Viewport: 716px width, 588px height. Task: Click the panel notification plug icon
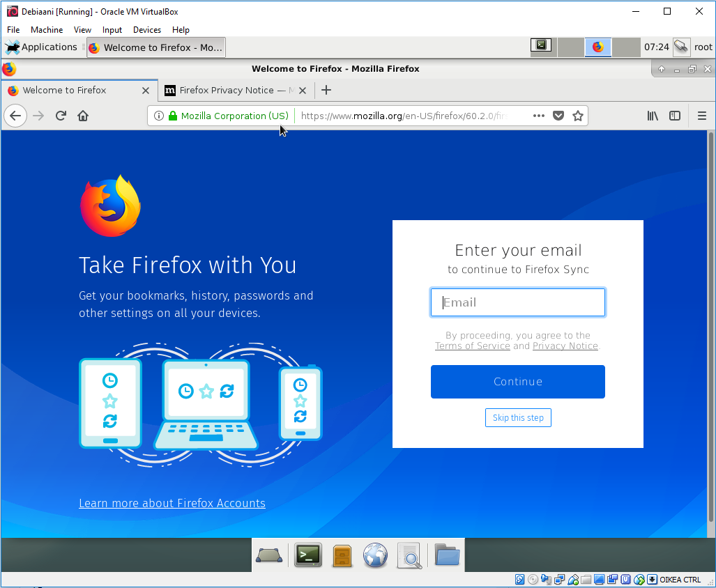[681, 47]
